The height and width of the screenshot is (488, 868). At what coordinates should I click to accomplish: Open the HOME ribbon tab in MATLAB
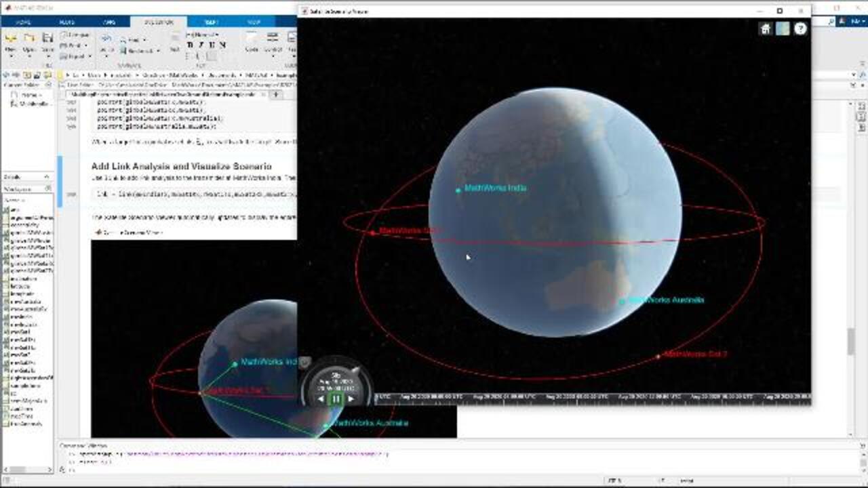click(23, 22)
